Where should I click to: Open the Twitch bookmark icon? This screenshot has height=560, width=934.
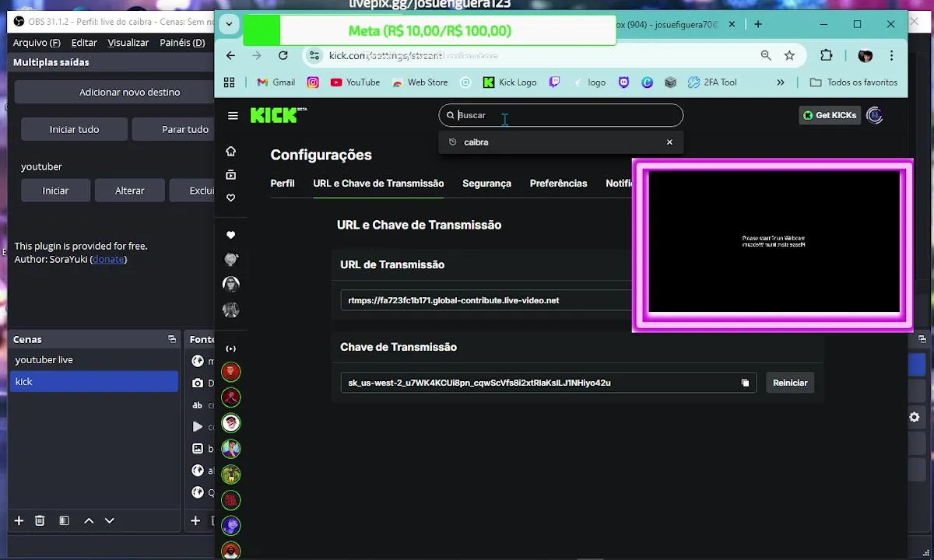click(x=554, y=82)
